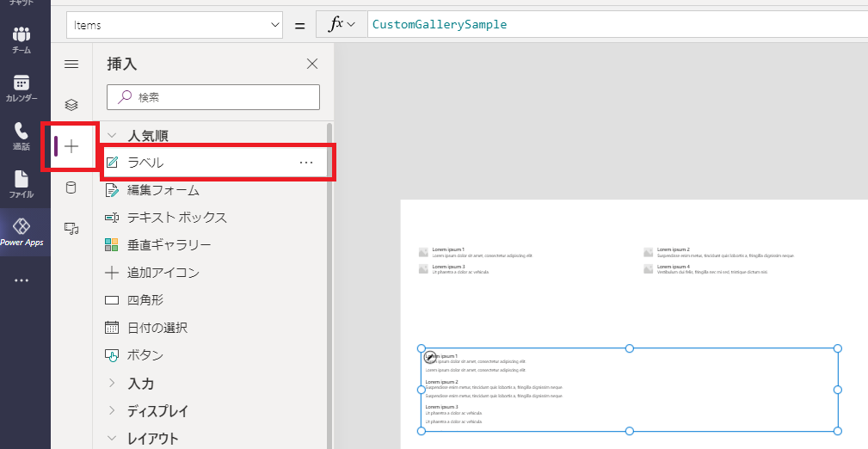Close the 挿入 insert pane
The image size is (868, 449).
click(x=312, y=65)
